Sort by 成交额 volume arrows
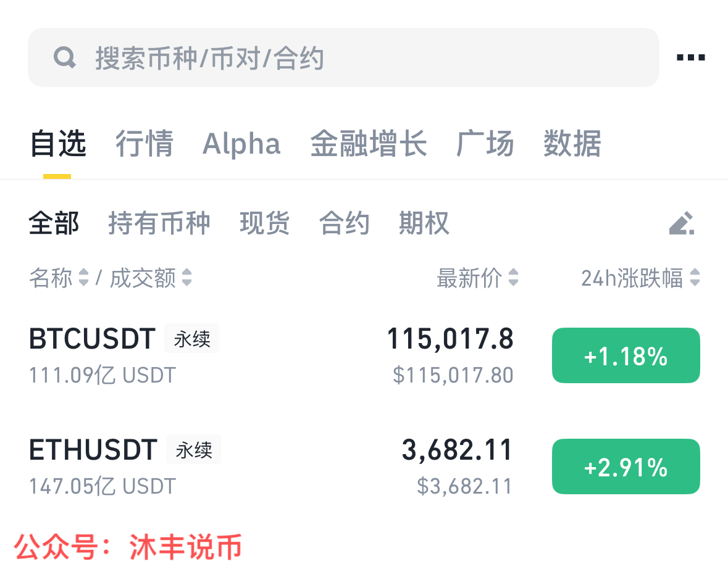Viewport: 728px width, 572px height. click(186, 278)
